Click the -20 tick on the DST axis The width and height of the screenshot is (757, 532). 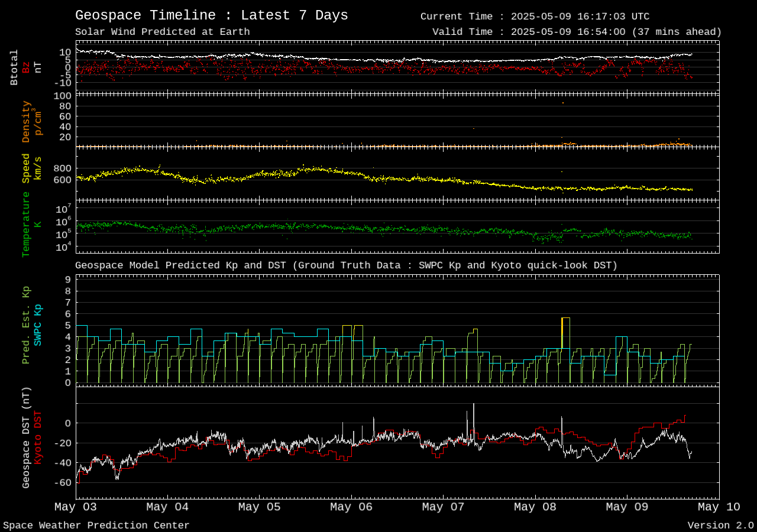(x=63, y=443)
